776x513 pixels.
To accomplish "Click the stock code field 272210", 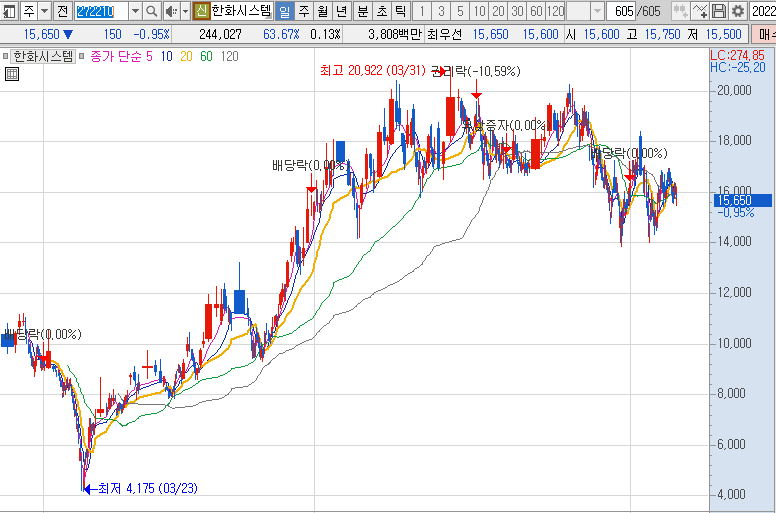I will pyautogui.click(x=101, y=11).
